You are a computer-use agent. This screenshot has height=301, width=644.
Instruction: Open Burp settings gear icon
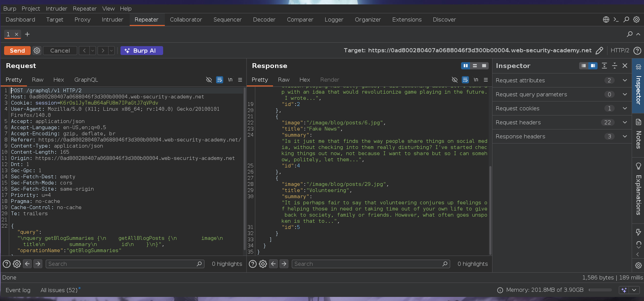click(636, 19)
